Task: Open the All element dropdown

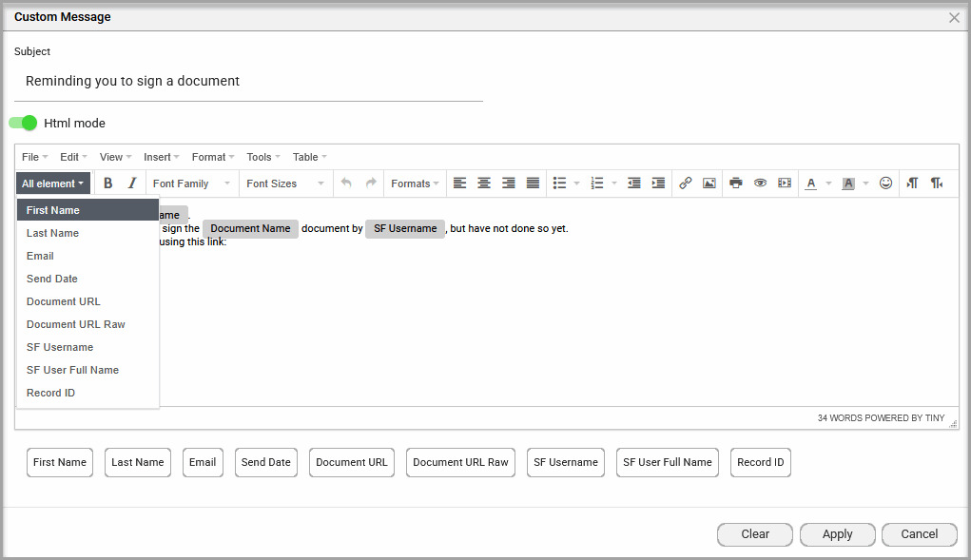Action: pos(53,183)
